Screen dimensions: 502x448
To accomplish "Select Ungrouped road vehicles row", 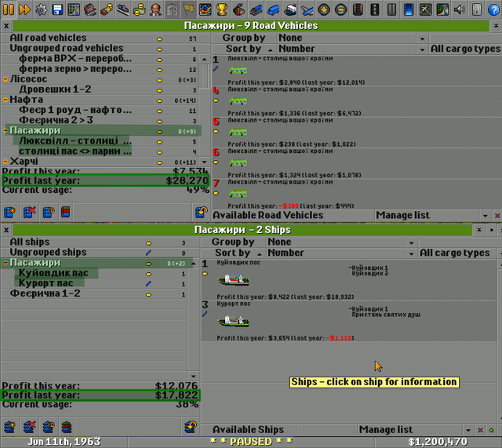I will click(x=106, y=48).
